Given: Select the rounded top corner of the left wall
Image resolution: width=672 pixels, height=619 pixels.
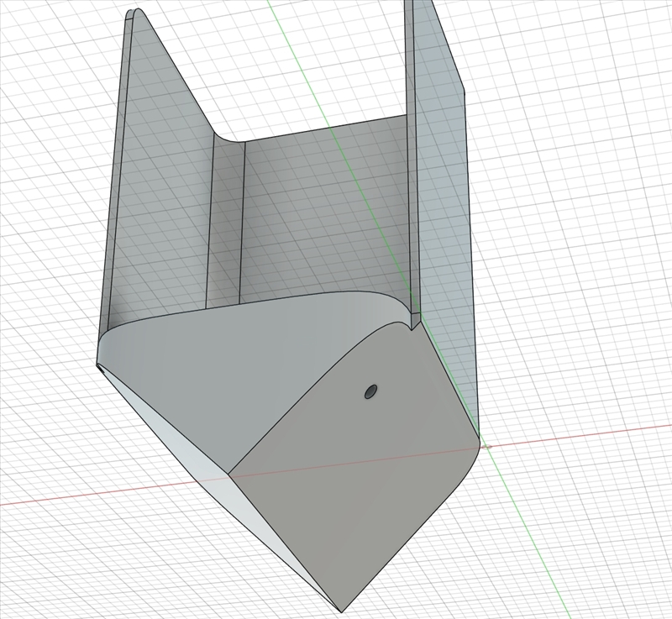Looking at the screenshot, I should 137,12.
